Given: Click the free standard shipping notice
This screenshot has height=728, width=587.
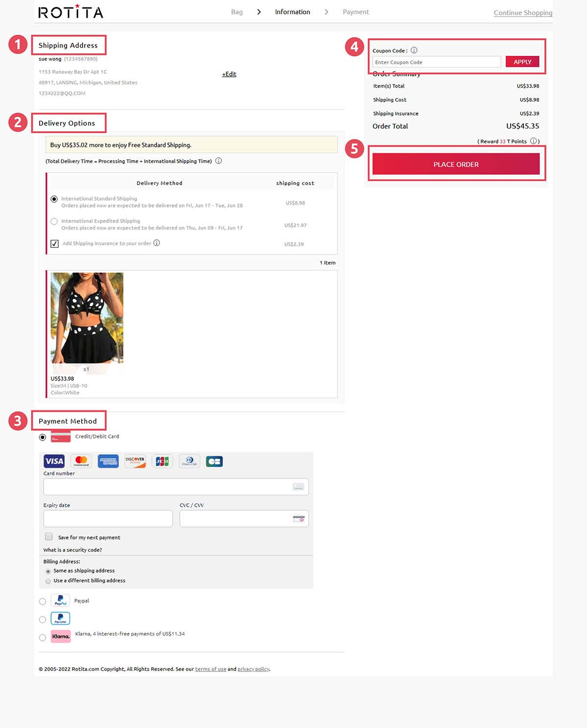Looking at the screenshot, I should 191,145.
